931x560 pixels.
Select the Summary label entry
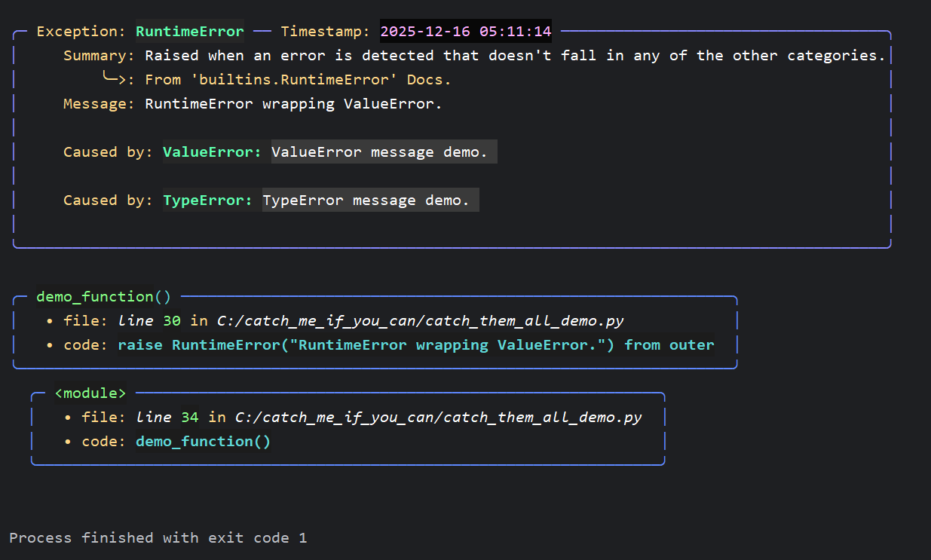[96, 55]
